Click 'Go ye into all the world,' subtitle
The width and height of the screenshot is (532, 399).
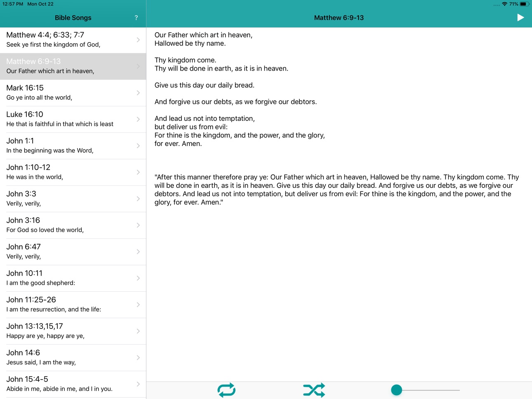click(x=39, y=97)
